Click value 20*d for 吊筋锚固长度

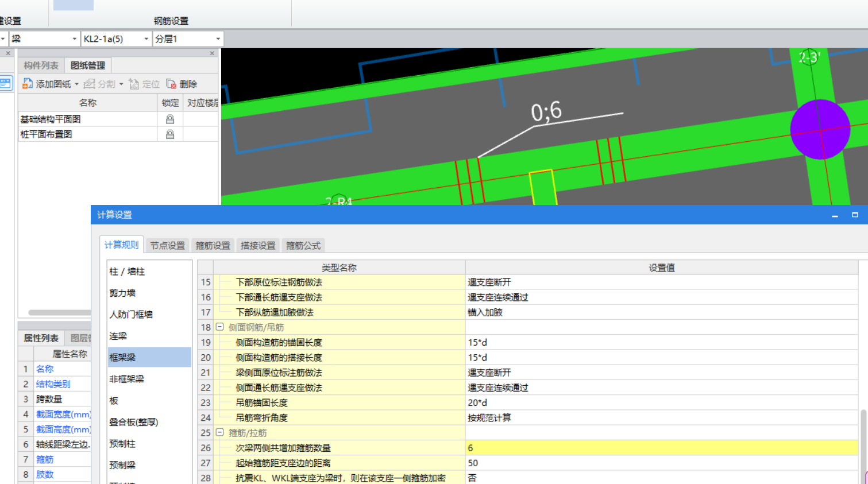point(662,402)
